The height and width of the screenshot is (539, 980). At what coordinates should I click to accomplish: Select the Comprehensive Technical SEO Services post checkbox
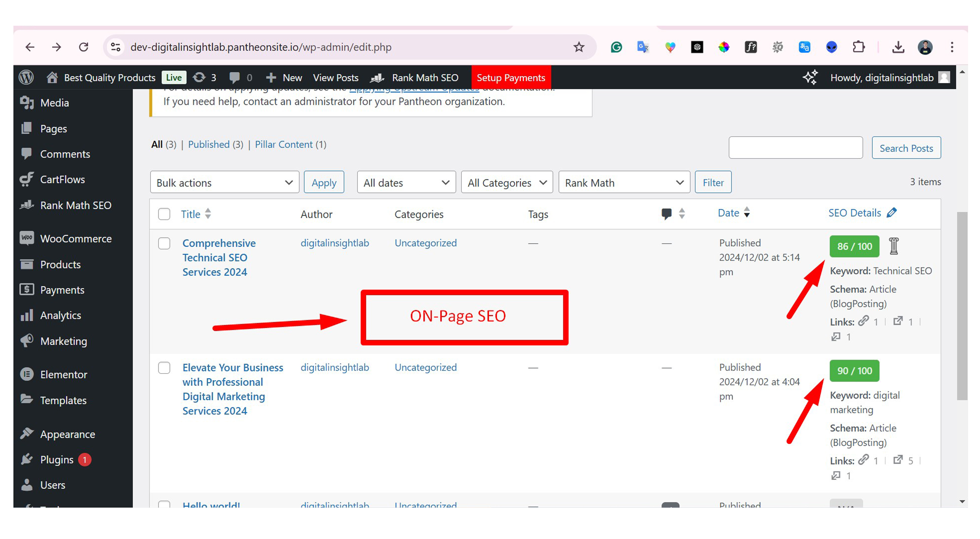pos(164,244)
